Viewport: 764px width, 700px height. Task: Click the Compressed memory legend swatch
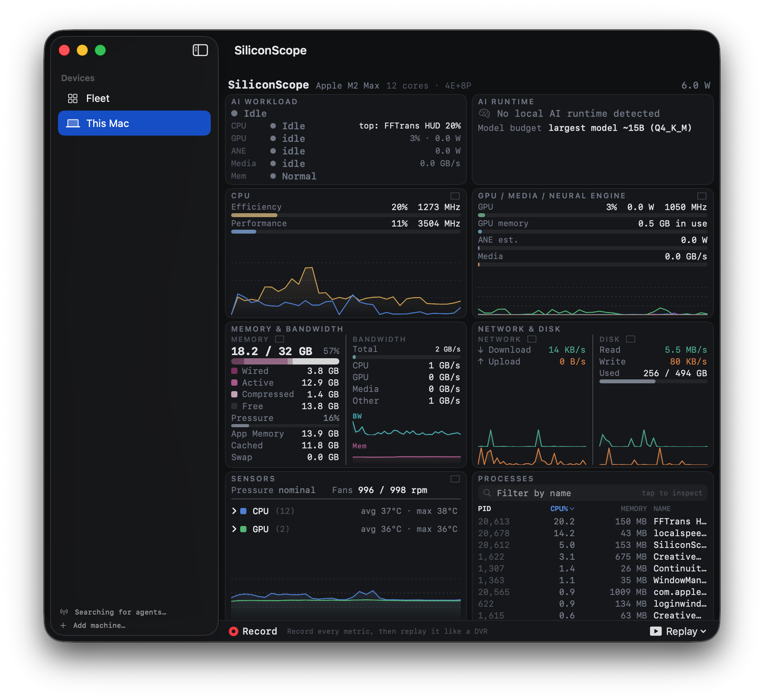pos(234,394)
